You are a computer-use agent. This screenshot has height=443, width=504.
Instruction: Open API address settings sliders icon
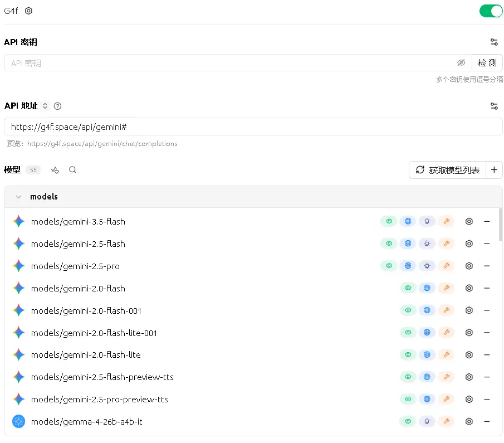494,106
